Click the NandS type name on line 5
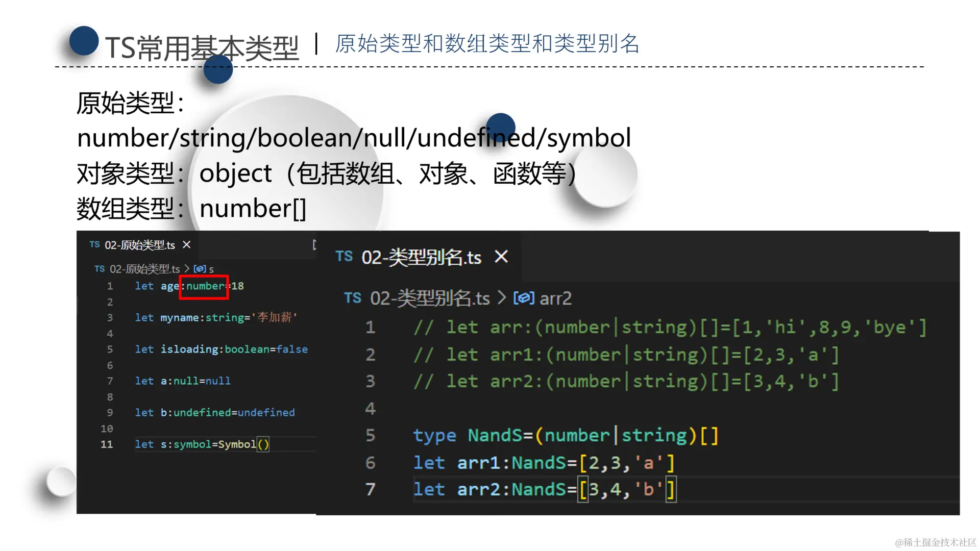The image size is (980, 551). (495, 435)
